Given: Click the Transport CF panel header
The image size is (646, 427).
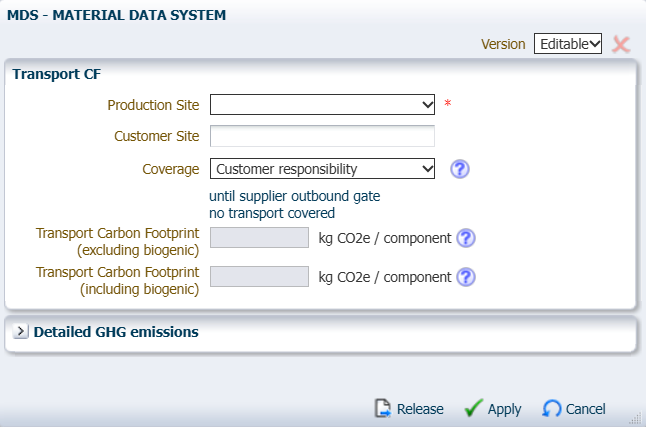Looking at the screenshot, I should pos(56,73).
